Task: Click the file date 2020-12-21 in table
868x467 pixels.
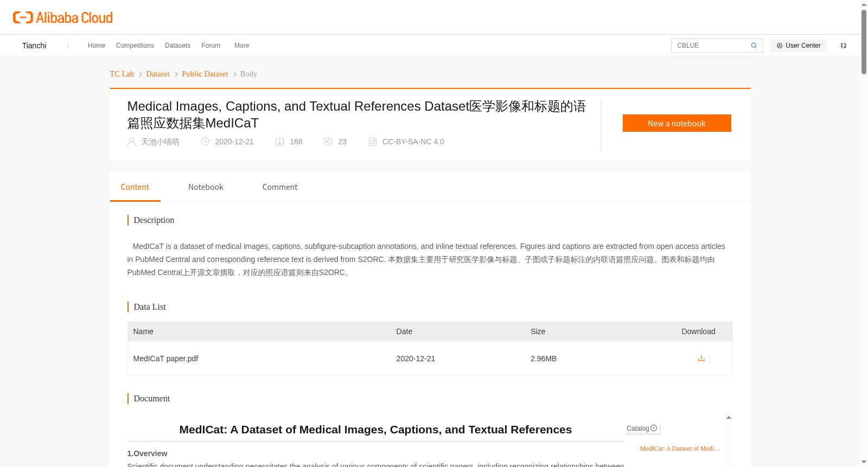Action: tap(416, 359)
